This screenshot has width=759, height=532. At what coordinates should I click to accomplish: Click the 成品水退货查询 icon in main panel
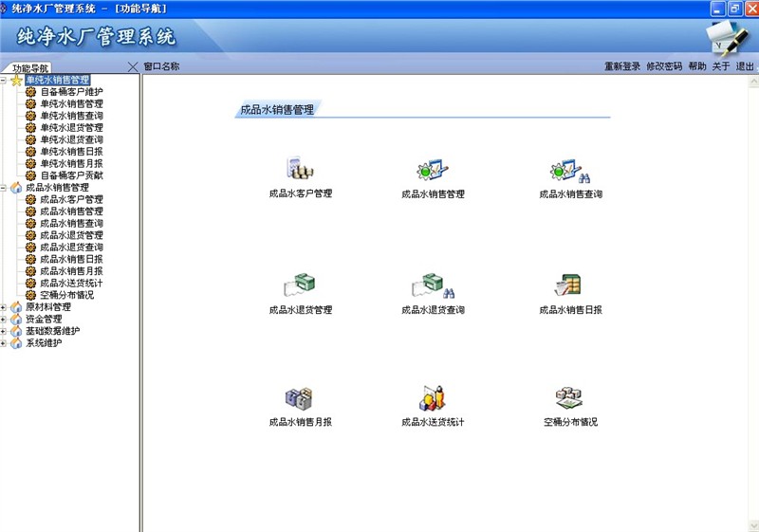coord(433,286)
